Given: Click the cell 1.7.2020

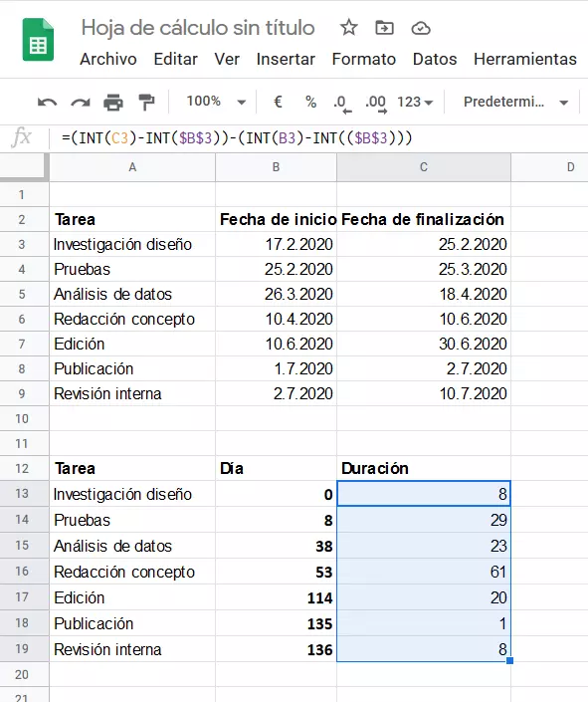Looking at the screenshot, I should 277,368.
